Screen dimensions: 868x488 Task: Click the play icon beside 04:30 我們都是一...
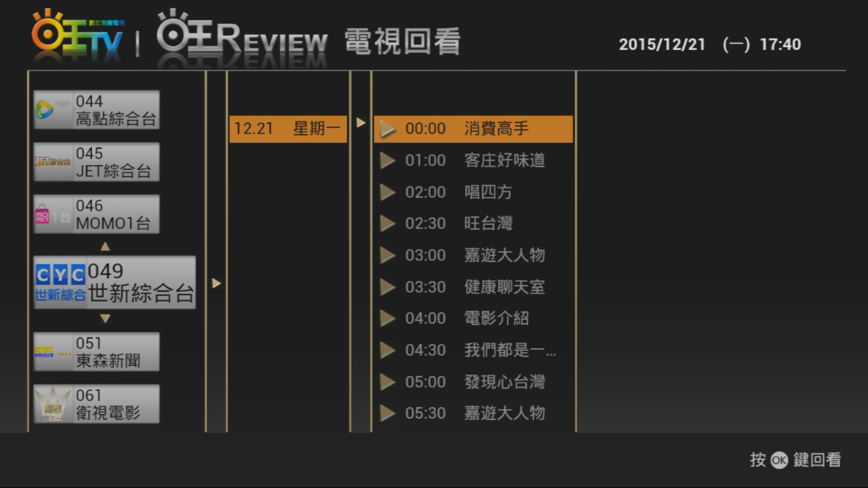click(387, 350)
